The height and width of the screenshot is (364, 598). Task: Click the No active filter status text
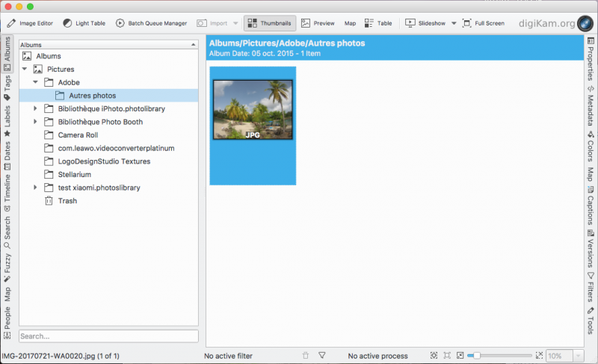click(228, 356)
